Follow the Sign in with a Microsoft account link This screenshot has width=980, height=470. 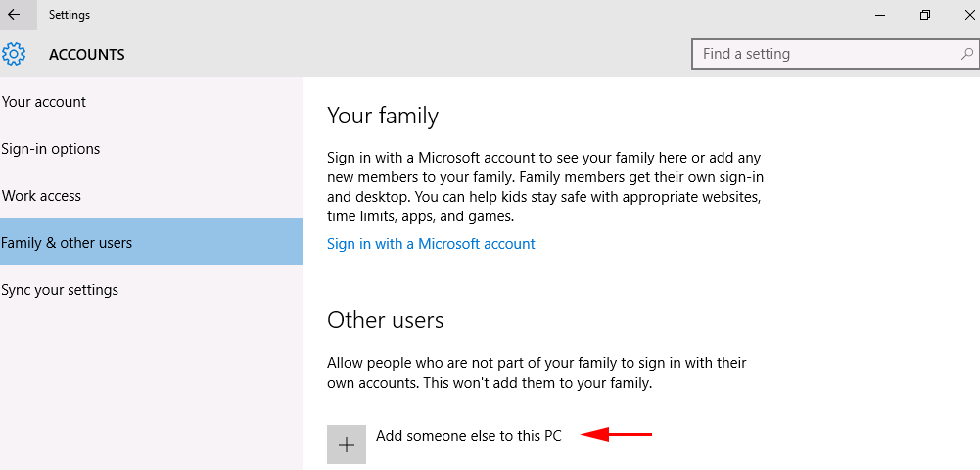tap(431, 243)
